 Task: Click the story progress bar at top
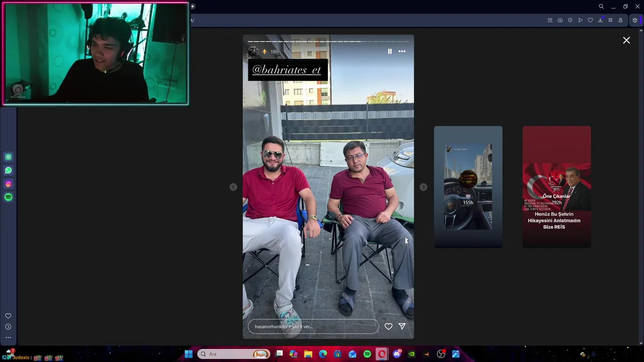[328, 41]
